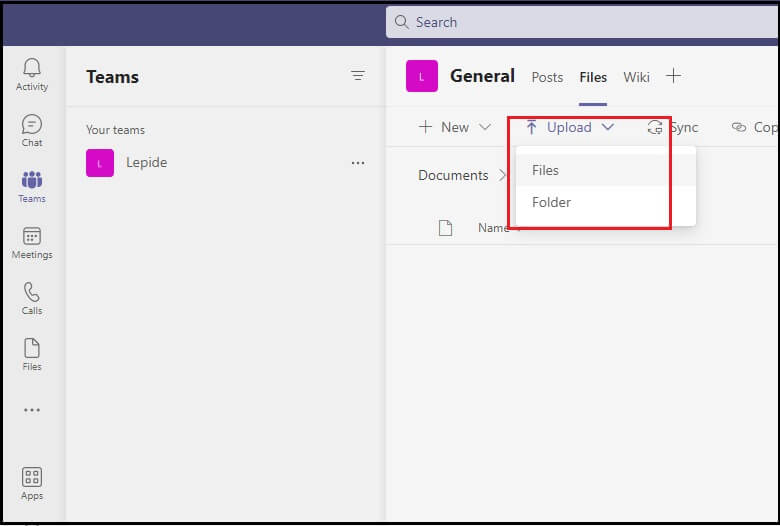The height and width of the screenshot is (526, 780).
Task: Switch to the Posts tab
Action: pos(547,77)
